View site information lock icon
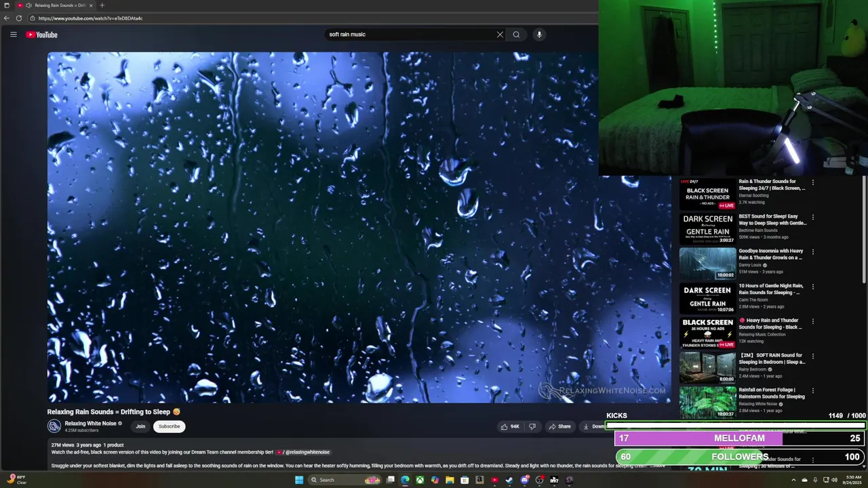Viewport: 868px width, 488px height. (33, 18)
